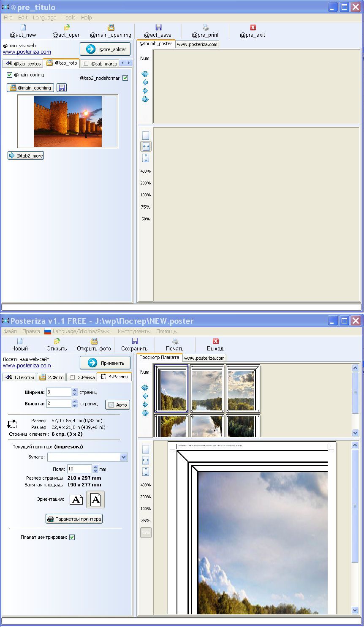Viewport: 364px width, 627px height.
Task: Switch to the 2.Фото tab
Action: coord(52,377)
